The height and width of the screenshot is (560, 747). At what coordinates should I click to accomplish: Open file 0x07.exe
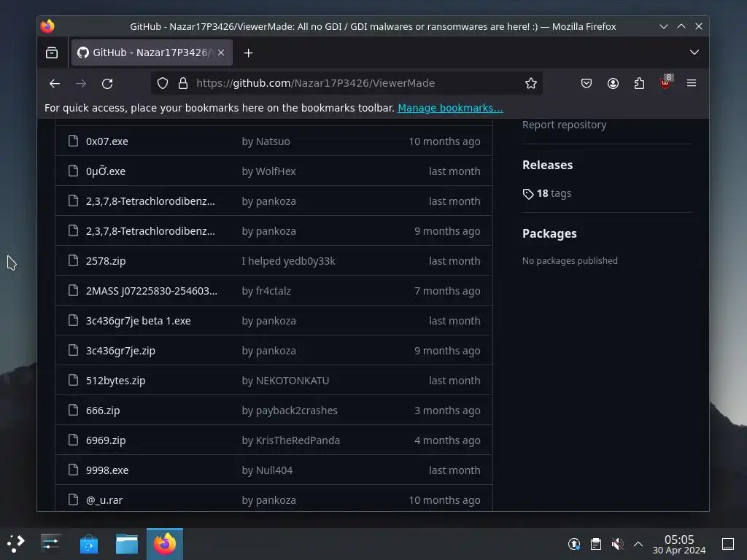pyautogui.click(x=107, y=141)
